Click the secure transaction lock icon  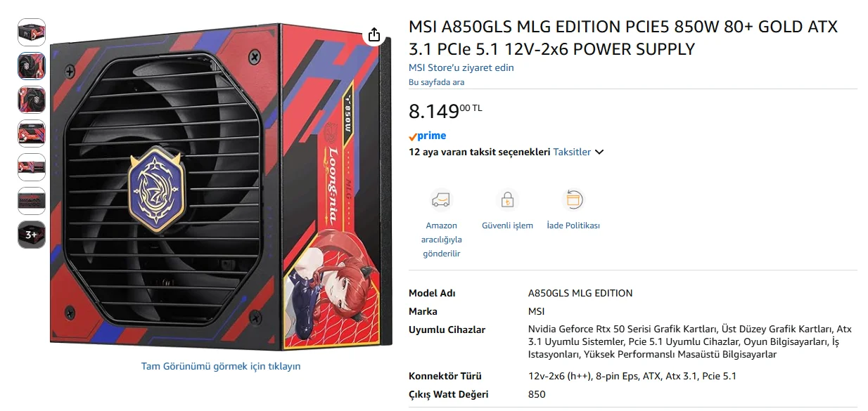507,200
